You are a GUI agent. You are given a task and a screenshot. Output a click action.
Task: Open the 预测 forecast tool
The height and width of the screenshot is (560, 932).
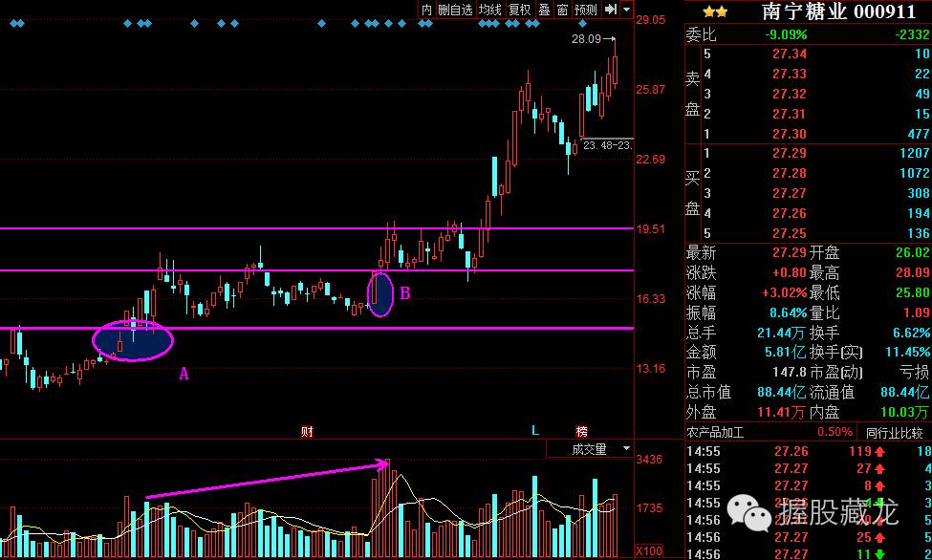coord(586,10)
